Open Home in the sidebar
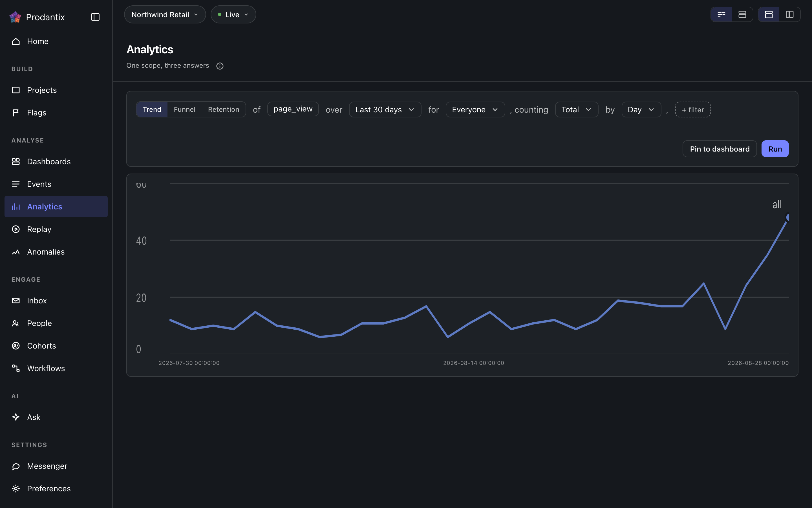 point(56,41)
